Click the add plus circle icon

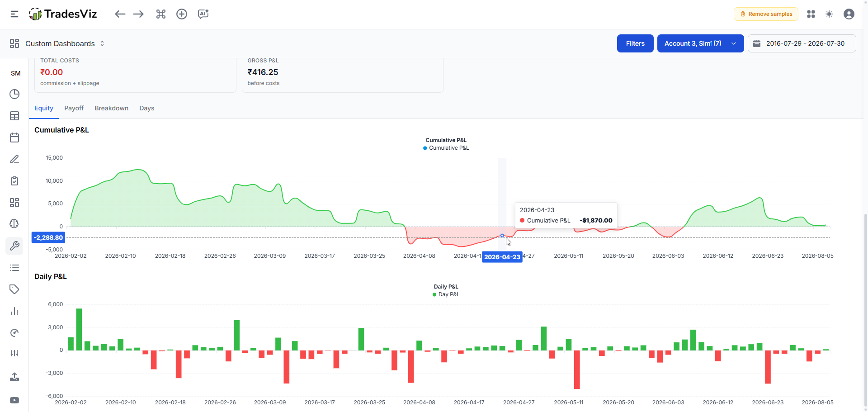click(x=182, y=14)
